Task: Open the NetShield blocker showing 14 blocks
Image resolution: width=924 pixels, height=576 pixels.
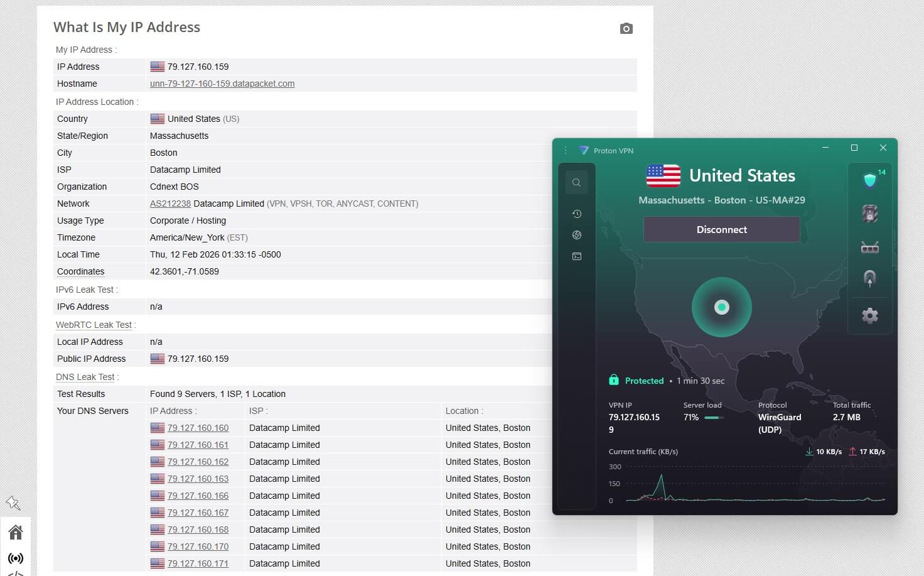Action: [870, 180]
